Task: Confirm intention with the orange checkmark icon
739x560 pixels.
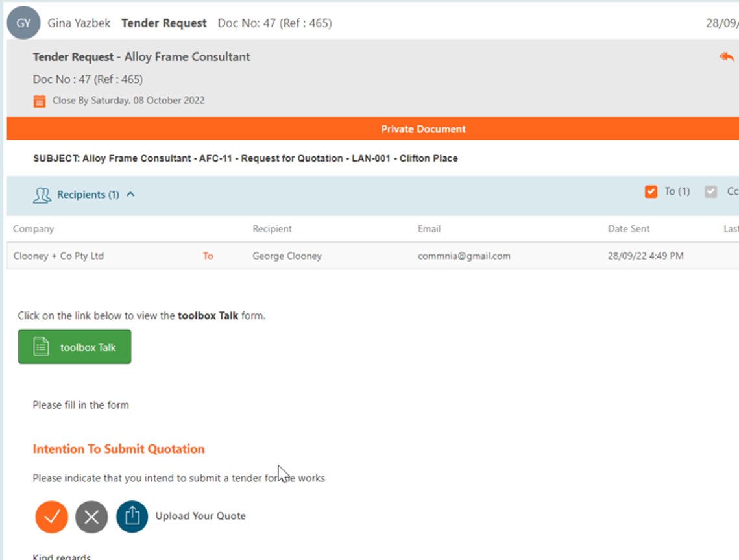Action: [51, 517]
